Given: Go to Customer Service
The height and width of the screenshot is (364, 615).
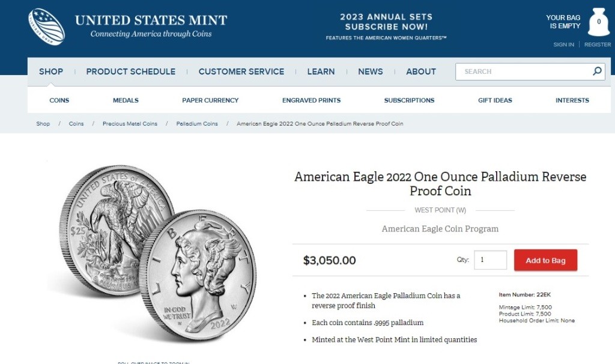Looking at the screenshot, I should 241,71.
